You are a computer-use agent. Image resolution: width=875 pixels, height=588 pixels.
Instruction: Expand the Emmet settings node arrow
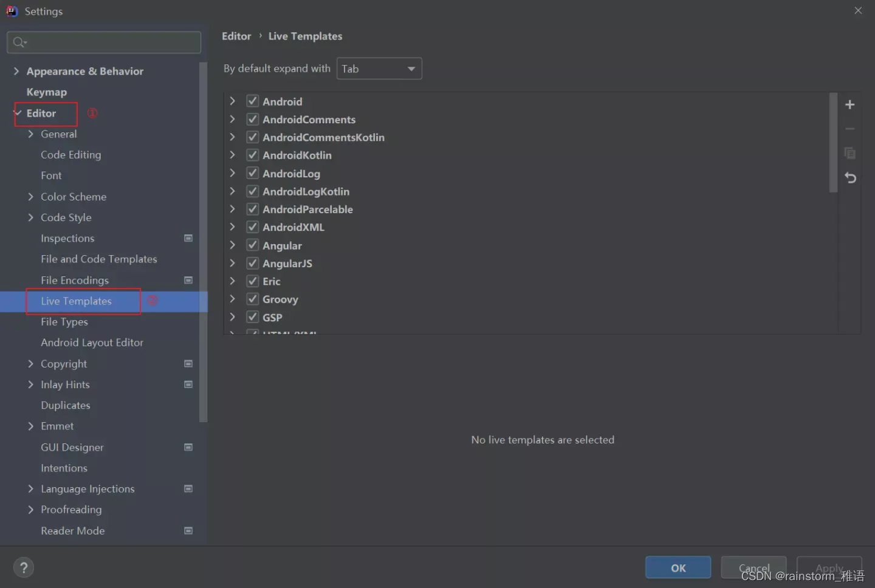click(30, 426)
